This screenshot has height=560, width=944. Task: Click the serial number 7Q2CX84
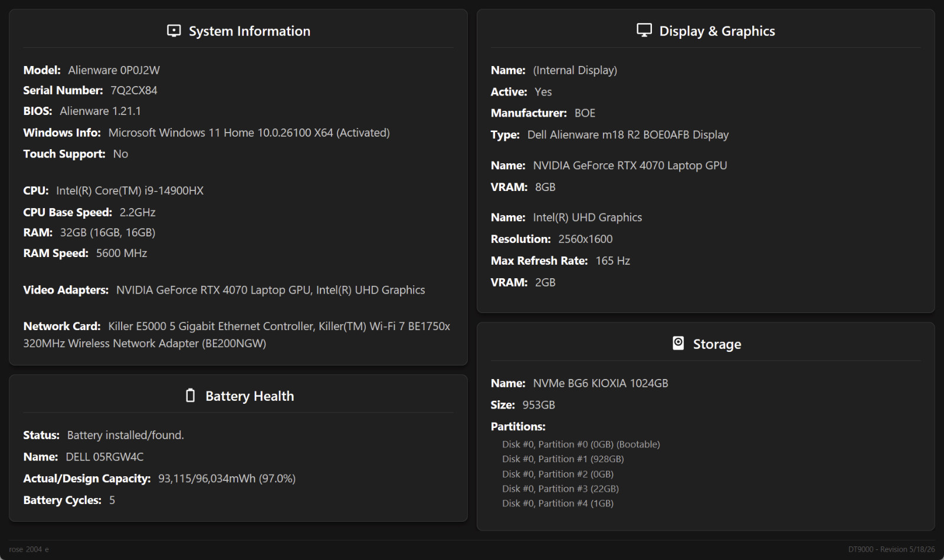(134, 90)
